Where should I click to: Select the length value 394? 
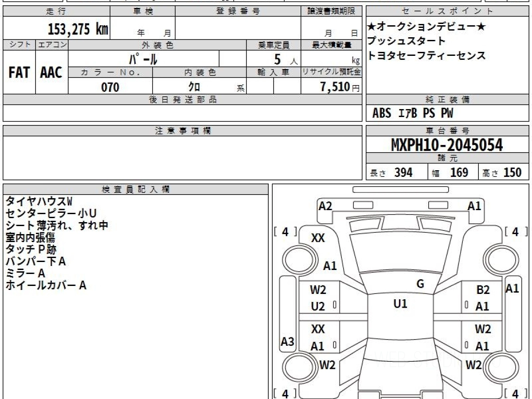403,172
